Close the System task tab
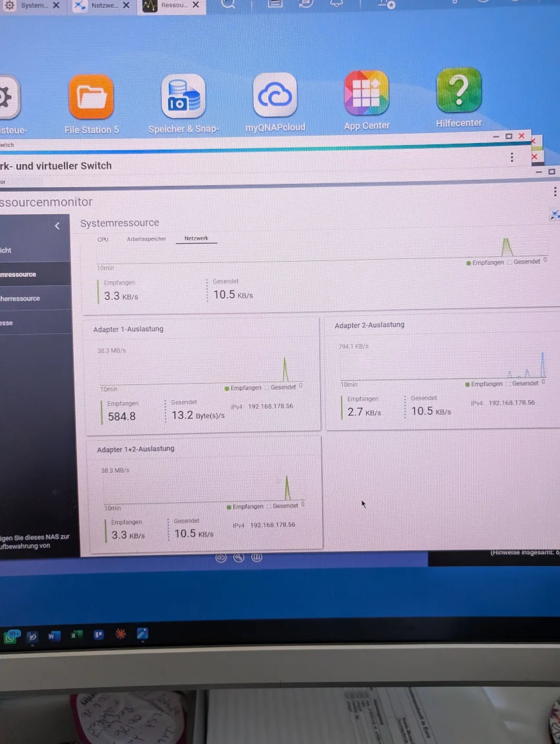The image size is (560, 744). click(56, 5)
